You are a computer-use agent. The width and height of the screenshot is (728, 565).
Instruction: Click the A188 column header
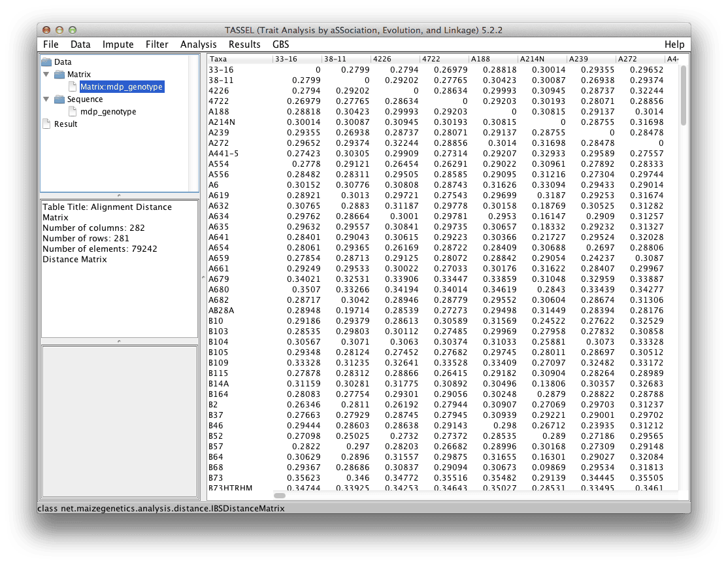[x=493, y=59]
